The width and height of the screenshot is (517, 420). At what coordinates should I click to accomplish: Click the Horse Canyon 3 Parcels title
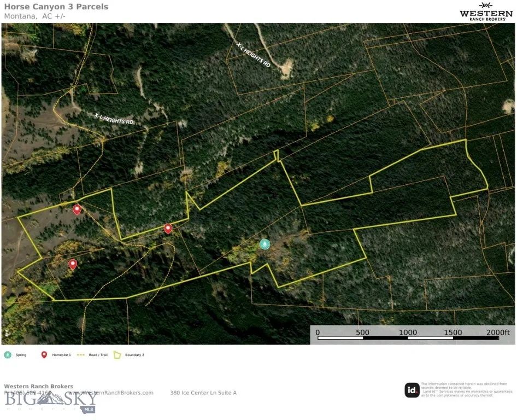click(56, 6)
